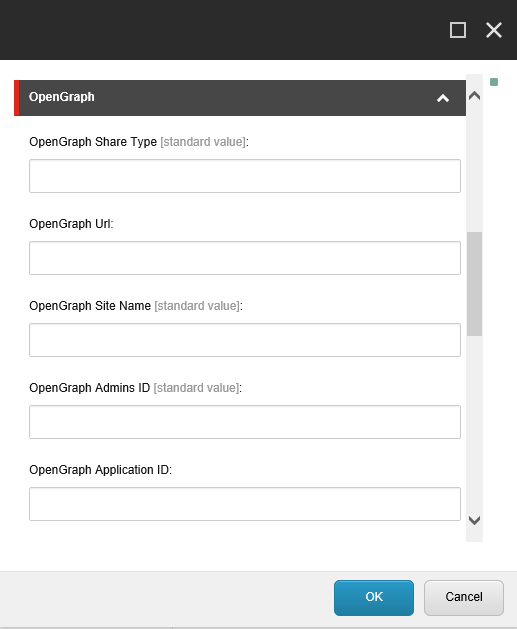Screen dimensions: 517x629
Task: Close the dialog with the X icon
Action: (494, 30)
